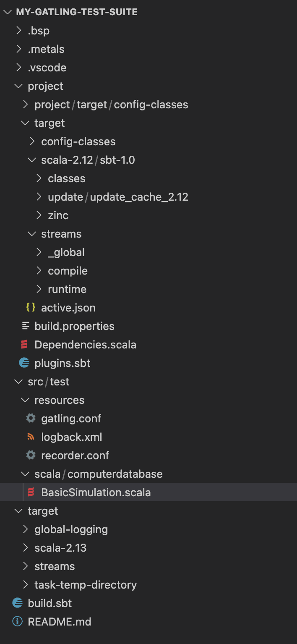This screenshot has width=297, height=644.
Task: Expand the .bsp folder
Action: pos(18,30)
